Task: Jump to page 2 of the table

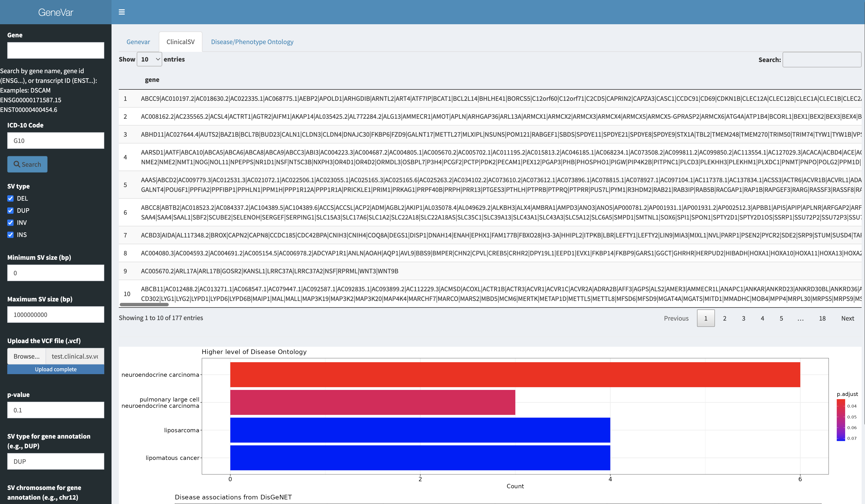Action: click(x=725, y=318)
